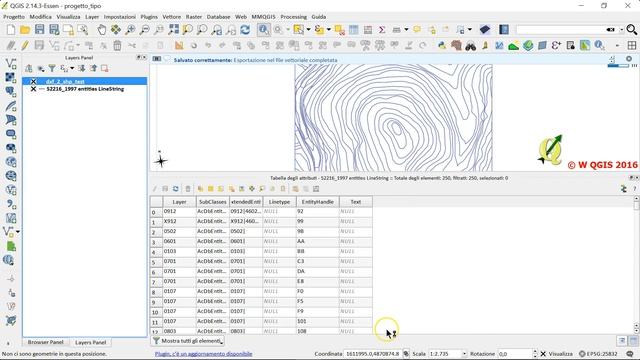The height and width of the screenshot is (360, 640).
Task: Refresh the map canvas with the blue arrows icon
Action: 245,29
